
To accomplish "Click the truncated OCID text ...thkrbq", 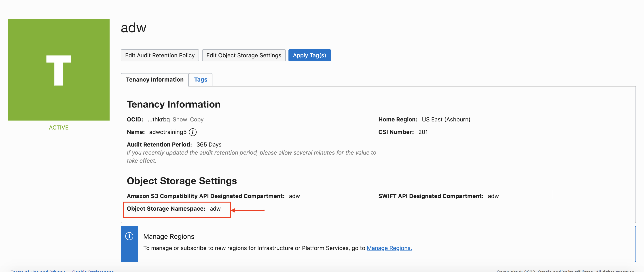I will point(159,119).
